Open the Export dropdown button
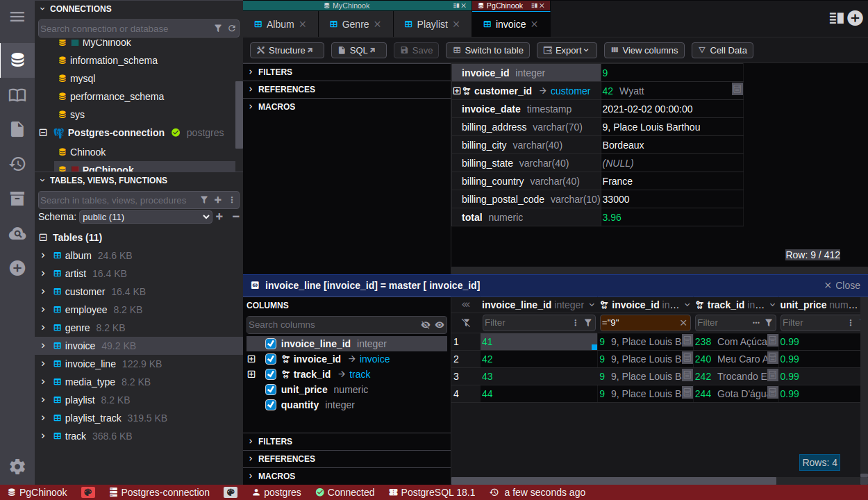The width and height of the screenshot is (868, 500). [x=567, y=51]
